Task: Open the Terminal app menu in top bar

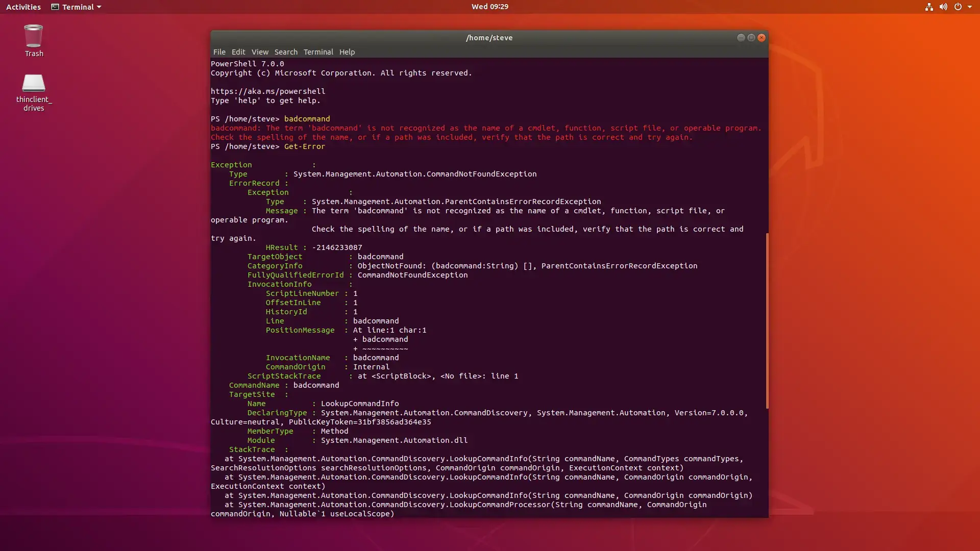Action: click(x=76, y=7)
